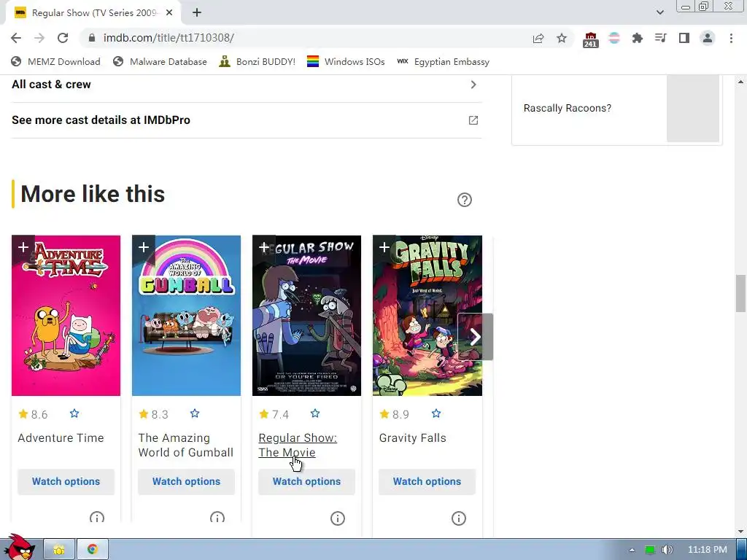Expand All cast & crew
The image size is (747, 560).
click(x=247, y=85)
